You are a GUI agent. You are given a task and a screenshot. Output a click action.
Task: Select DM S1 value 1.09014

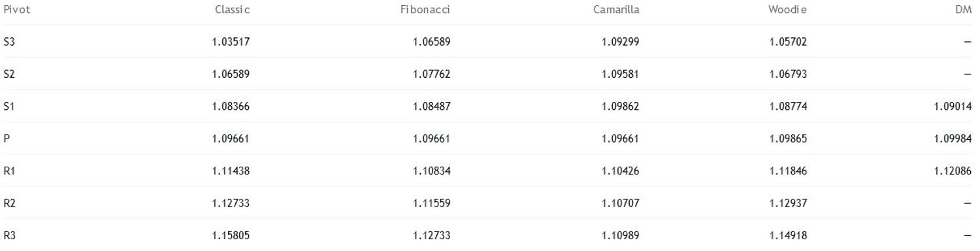(953, 107)
